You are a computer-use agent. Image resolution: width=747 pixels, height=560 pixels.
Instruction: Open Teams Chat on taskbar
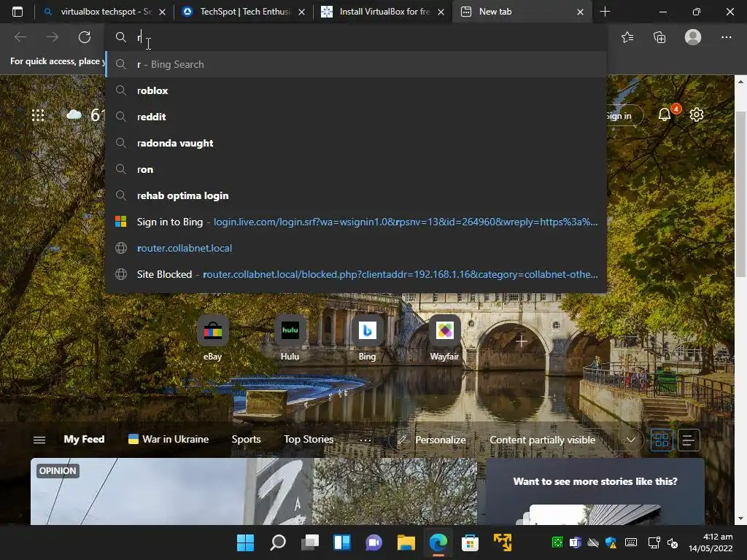[x=374, y=542]
